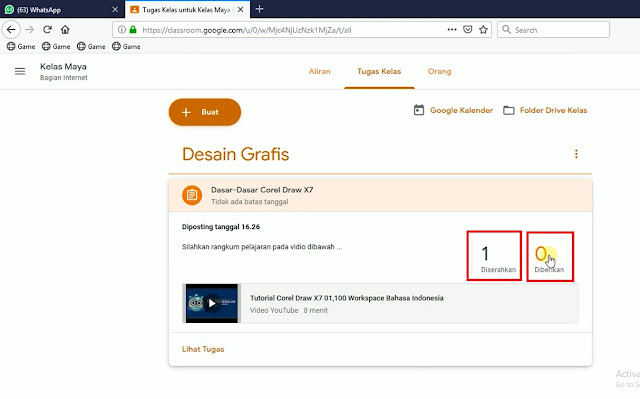The image size is (640, 399).
Task: Click the 'Tidak ada batas tanggal' text
Action: click(x=249, y=202)
